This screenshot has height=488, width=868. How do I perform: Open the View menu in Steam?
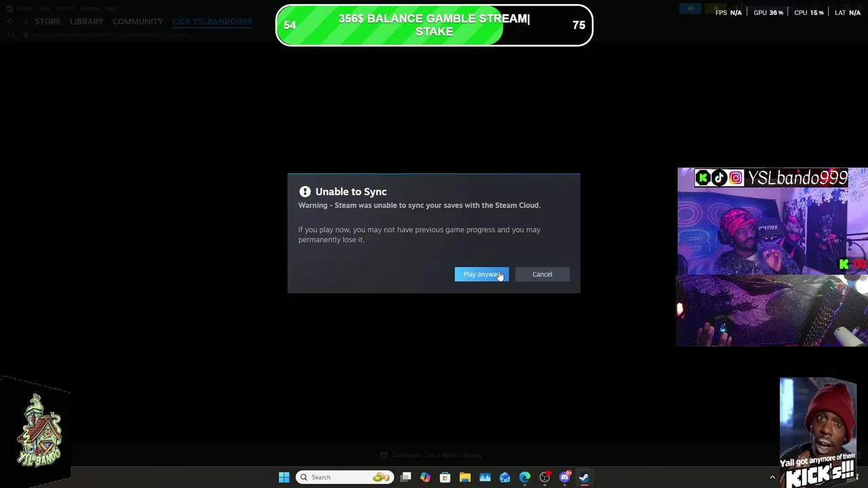pyautogui.click(x=45, y=8)
